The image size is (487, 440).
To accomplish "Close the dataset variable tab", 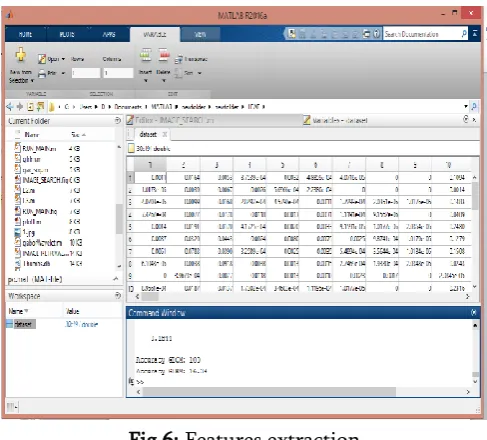I will [164, 134].
